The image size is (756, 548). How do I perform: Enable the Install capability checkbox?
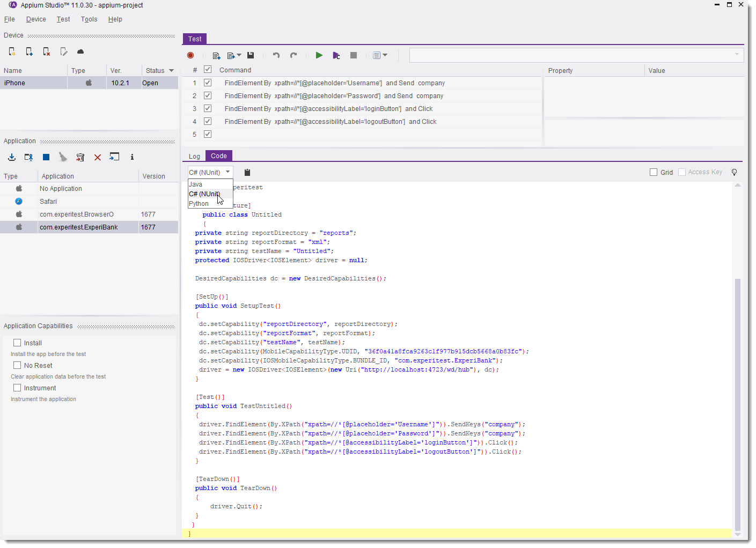pos(17,343)
